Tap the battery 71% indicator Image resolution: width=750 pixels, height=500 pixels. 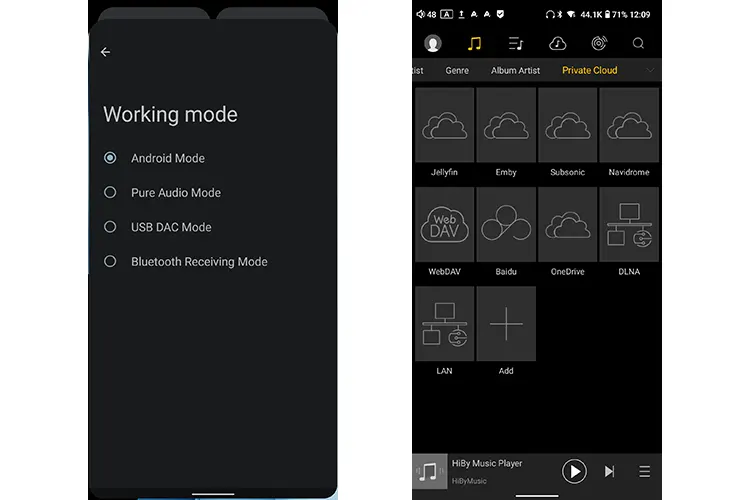point(616,14)
